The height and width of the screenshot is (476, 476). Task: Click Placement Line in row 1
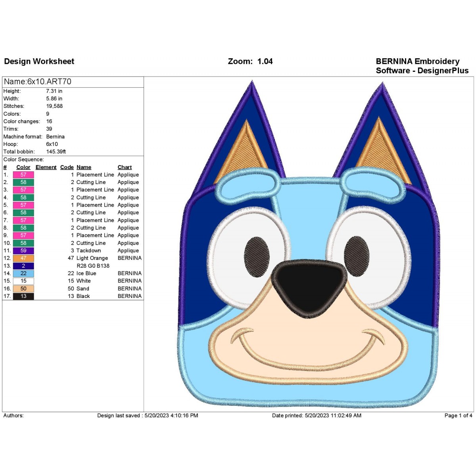click(x=95, y=175)
